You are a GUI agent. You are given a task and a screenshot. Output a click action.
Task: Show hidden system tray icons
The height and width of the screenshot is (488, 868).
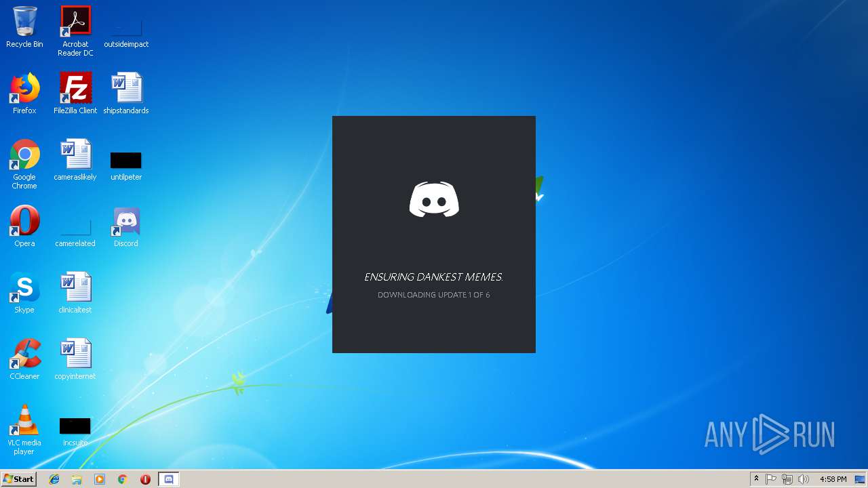(756, 479)
